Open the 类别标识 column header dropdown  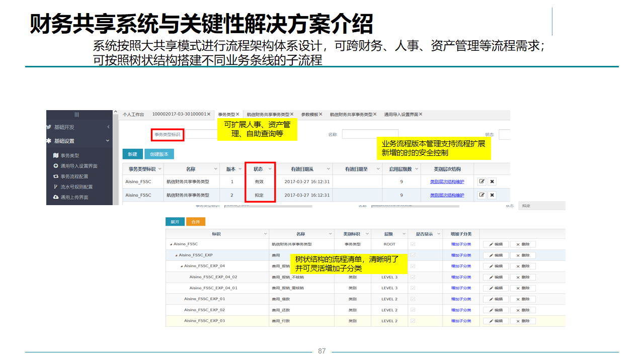pyautogui.click(x=366, y=234)
